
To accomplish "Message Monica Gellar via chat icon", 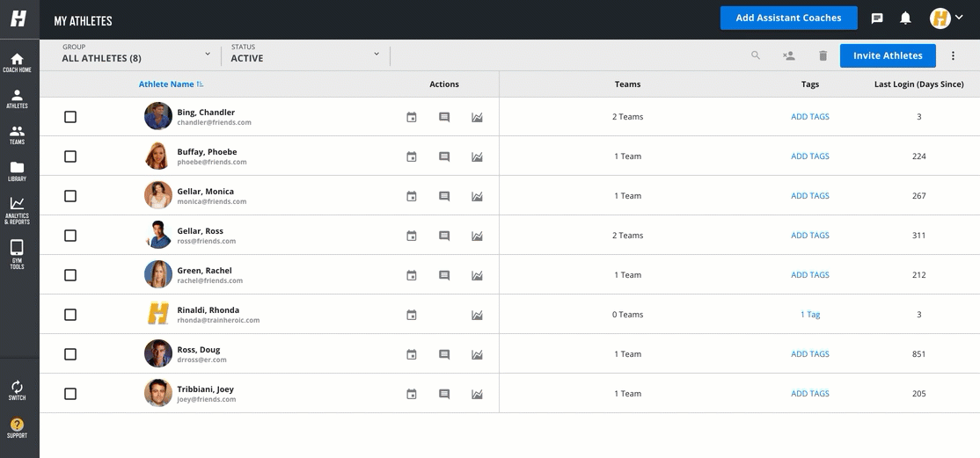I will pyautogui.click(x=444, y=196).
